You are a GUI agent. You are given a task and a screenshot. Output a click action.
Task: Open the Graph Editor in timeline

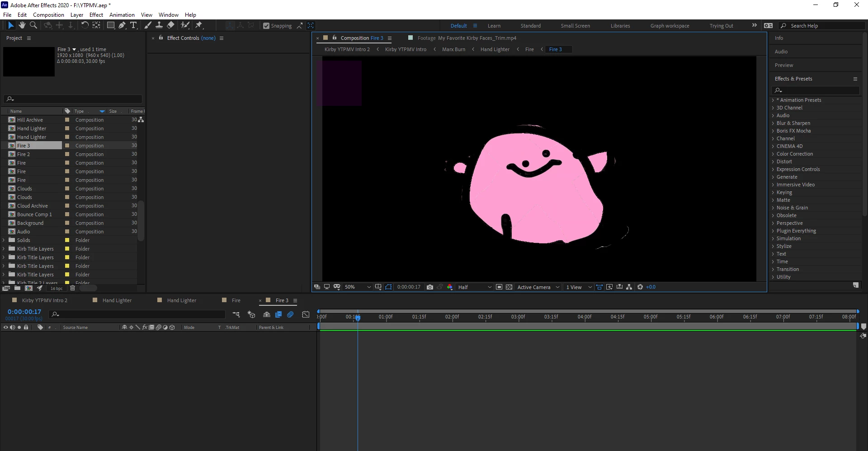306,314
